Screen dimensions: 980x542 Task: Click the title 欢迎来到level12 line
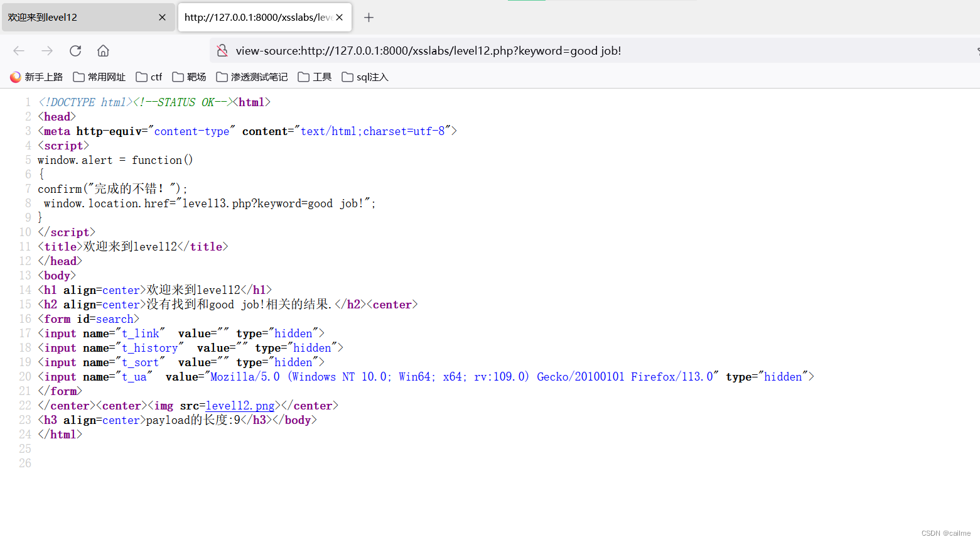tap(133, 247)
